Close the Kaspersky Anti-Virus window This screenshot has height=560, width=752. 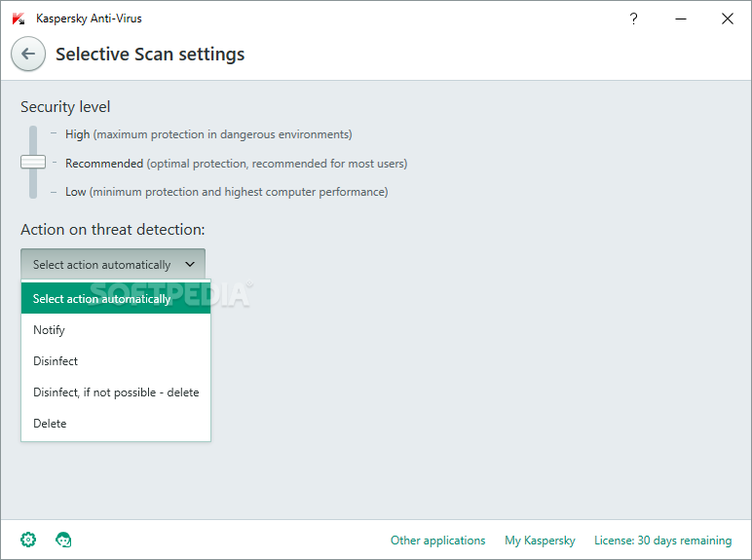[x=727, y=19]
